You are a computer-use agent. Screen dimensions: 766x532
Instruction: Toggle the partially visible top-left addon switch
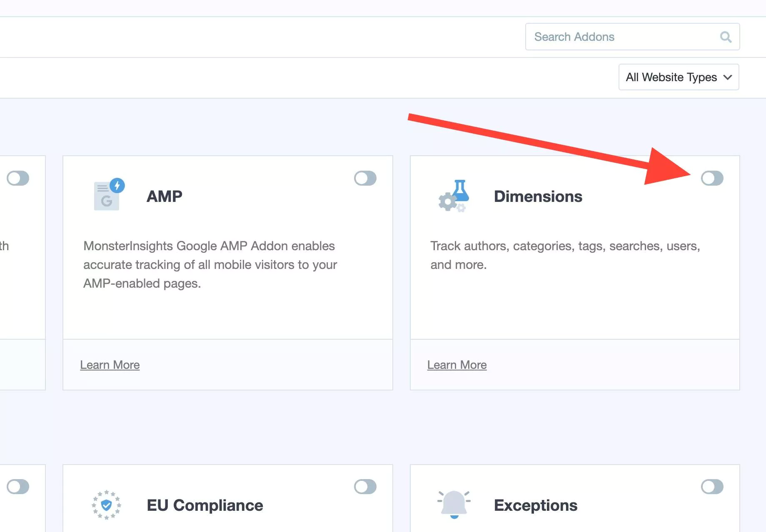click(18, 178)
